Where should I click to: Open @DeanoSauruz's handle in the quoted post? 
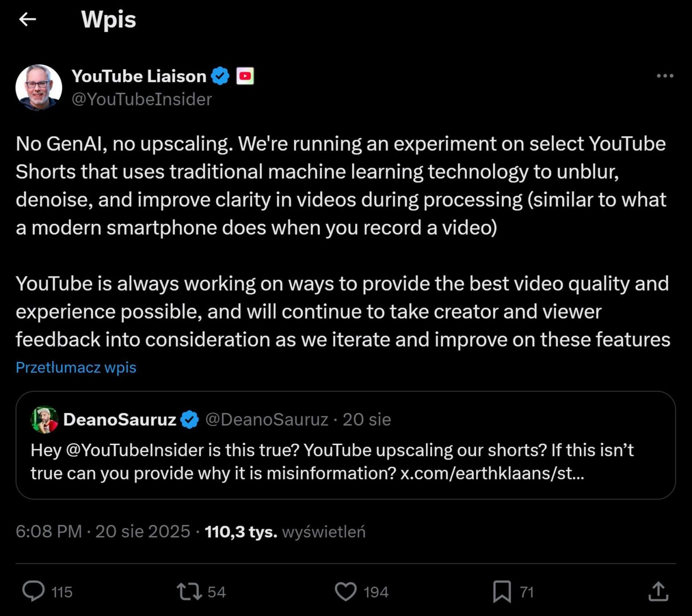click(266, 418)
